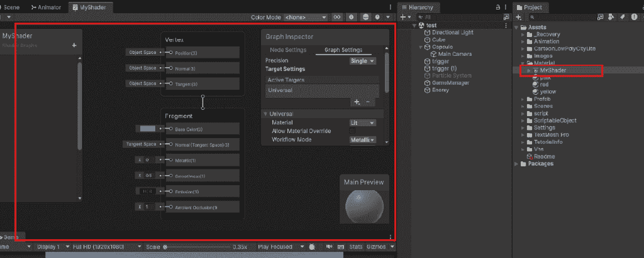Select Main Camera in Hierarchy

(455, 54)
